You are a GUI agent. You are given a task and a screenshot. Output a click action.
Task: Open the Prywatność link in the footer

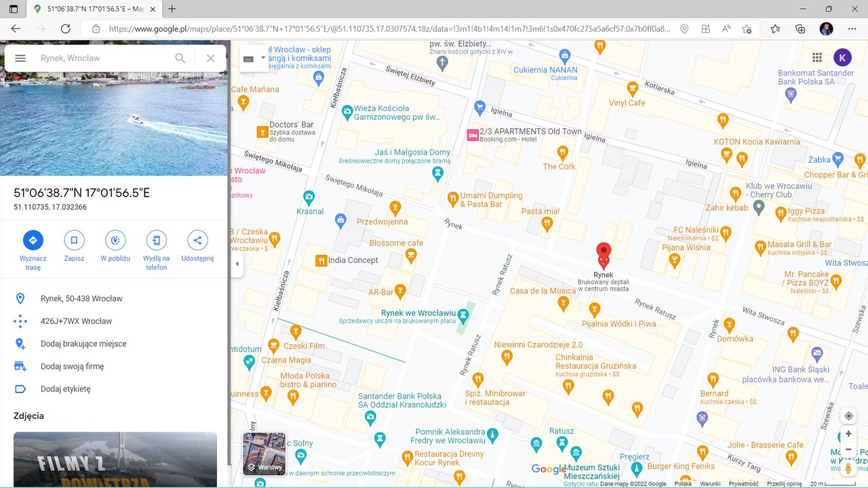[x=744, y=484]
